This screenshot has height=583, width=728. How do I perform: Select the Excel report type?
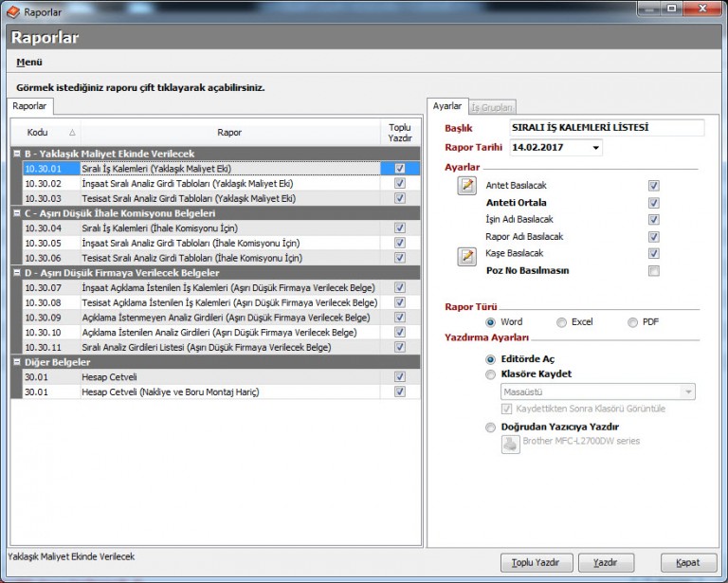point(562,322)
